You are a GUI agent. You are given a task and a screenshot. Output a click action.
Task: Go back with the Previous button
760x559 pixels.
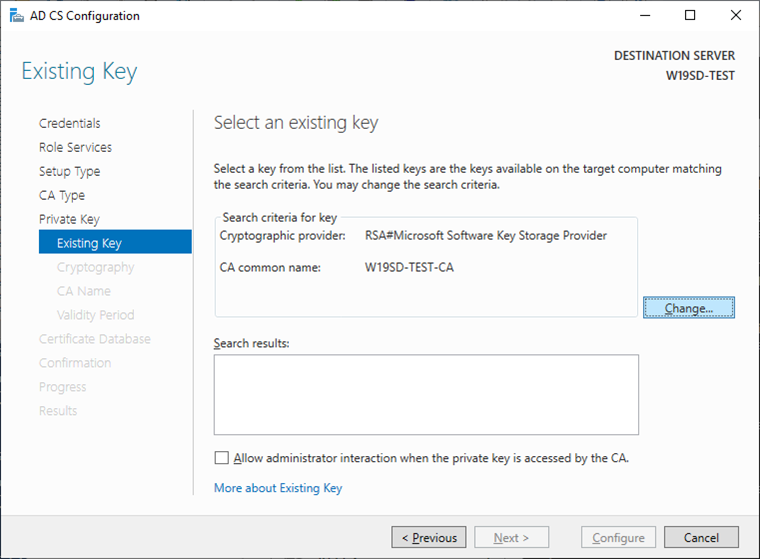pyautogui.click(x=429, y=538)
